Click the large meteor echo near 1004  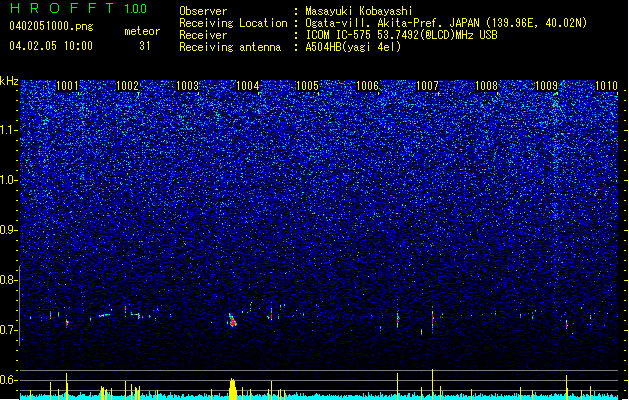click(232, 321)
